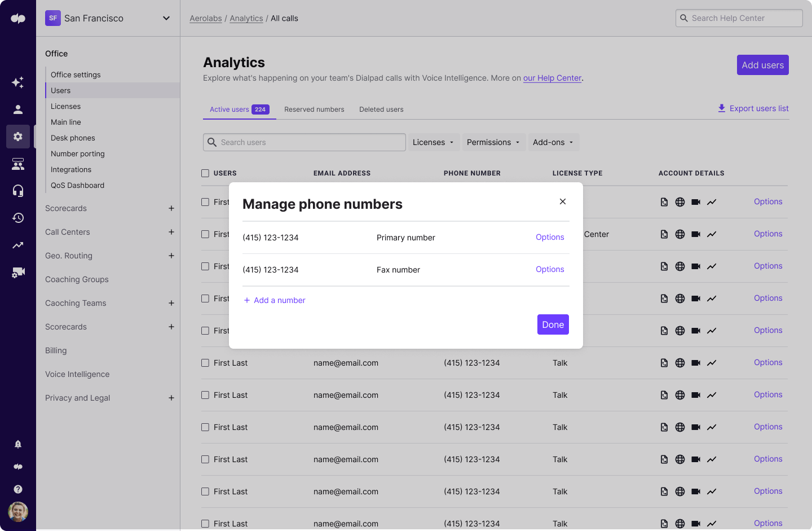This screenshot has width=812, height=531.
Task: Click Export users list link
Action: click(758, 108)
